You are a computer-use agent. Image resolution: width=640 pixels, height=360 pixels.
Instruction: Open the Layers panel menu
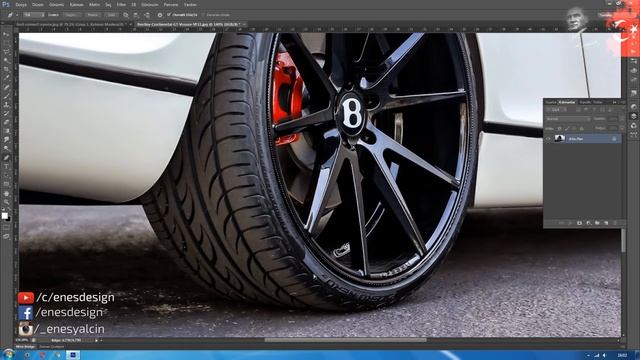[622, 102]
